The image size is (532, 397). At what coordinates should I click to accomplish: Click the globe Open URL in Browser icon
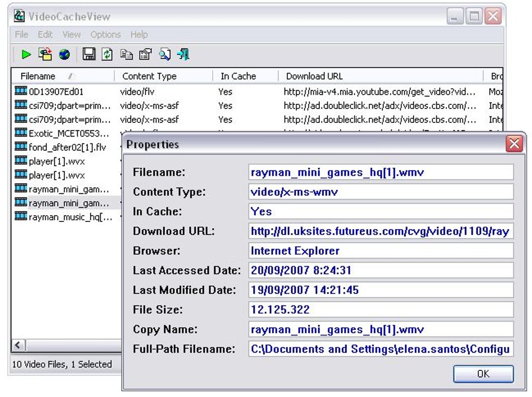point(64,54)
